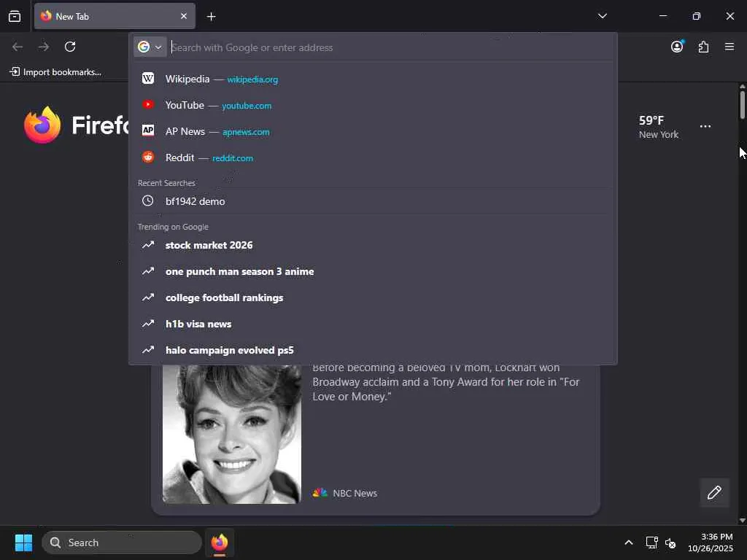Open the YouTube suggestion

373,105
